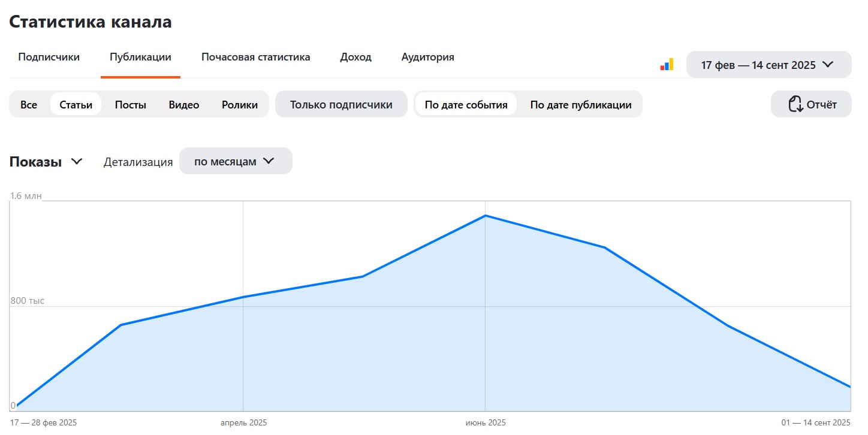Image resolution: width=868 pixels, height=435 pixels.
Task: Toggle the Только подписчики filter
Action: click(341, 105)
